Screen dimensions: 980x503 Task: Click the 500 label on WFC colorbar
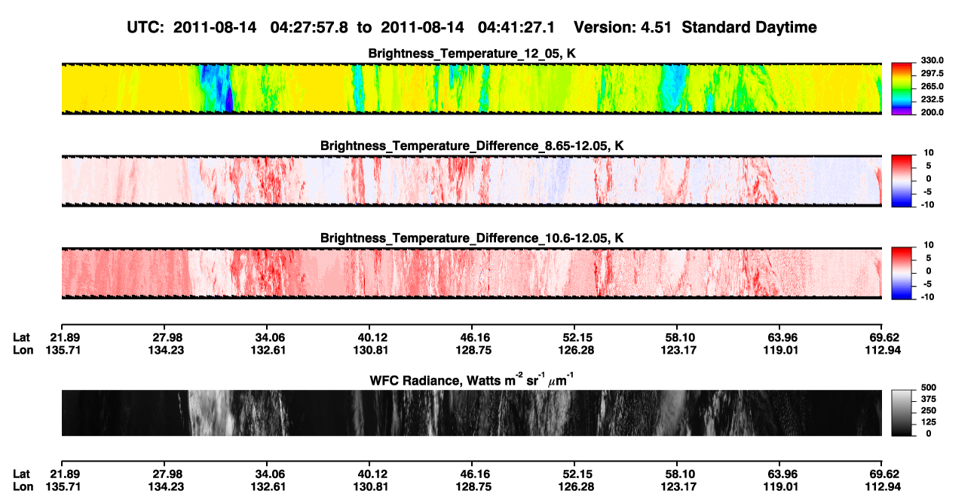(x=929, y=388)
